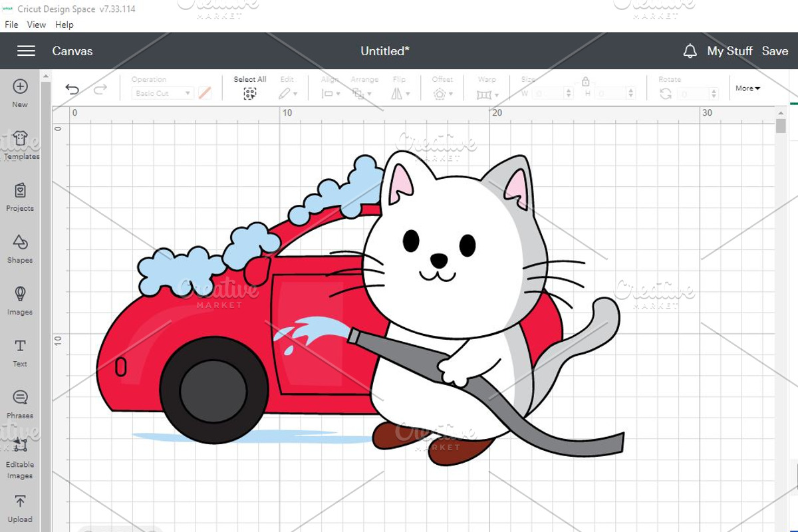Toggle the size aspect ratio lock

click(585, 81)
